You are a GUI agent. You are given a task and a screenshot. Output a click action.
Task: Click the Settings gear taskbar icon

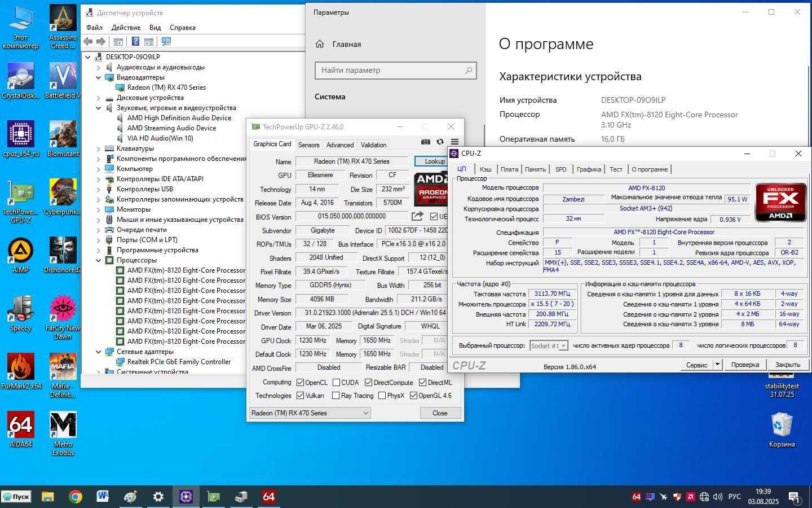pyautogui.click(x=158, y=497)
